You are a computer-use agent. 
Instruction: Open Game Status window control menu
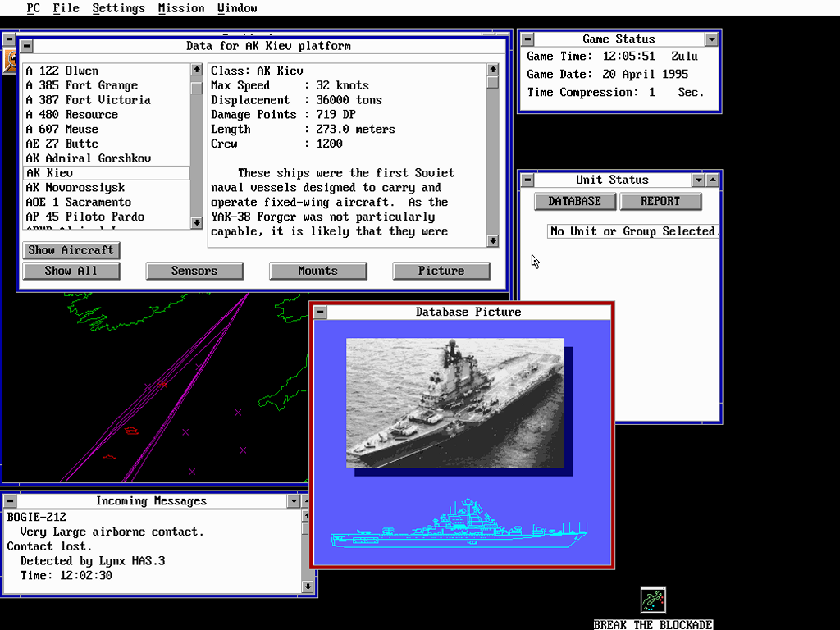[x=528, y=39]
